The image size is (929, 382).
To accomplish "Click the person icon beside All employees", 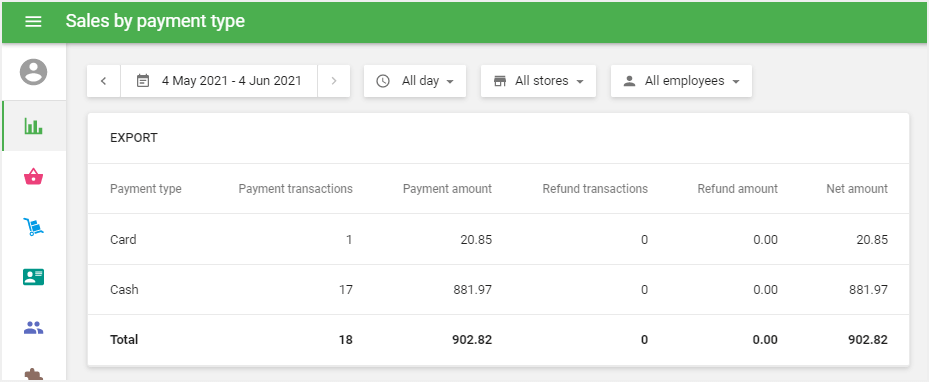I will coord(629,81).
